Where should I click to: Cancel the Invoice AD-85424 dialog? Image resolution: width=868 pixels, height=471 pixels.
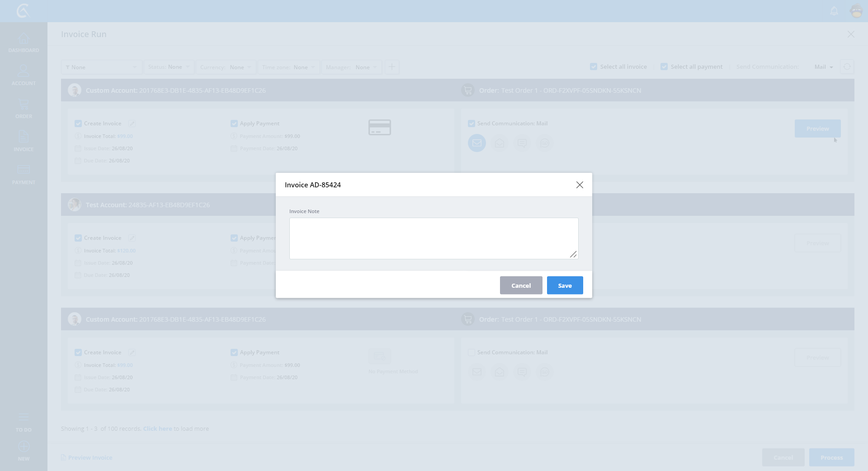coord(521,285)
